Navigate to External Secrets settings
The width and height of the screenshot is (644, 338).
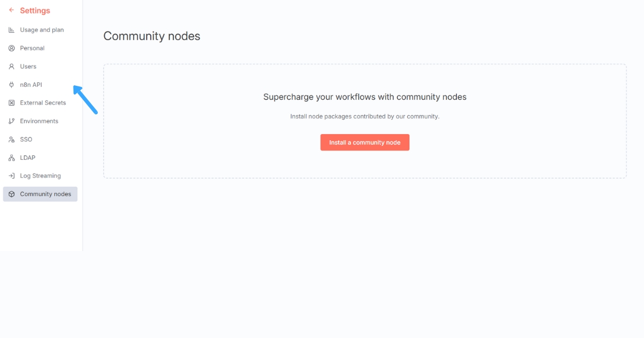coord(43,102)
